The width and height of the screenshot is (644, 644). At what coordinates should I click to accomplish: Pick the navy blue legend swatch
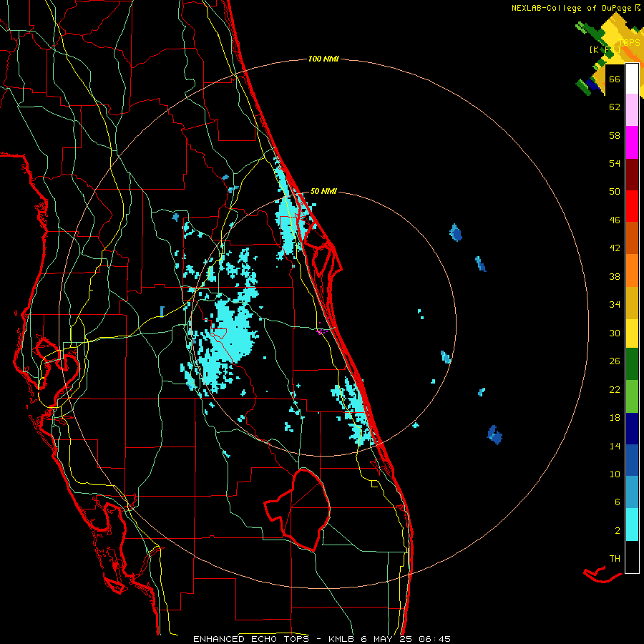[x=632, y=429]
